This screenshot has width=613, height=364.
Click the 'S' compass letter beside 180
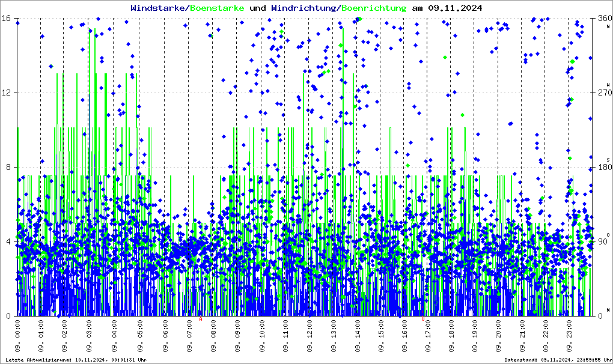click(608, 160)
